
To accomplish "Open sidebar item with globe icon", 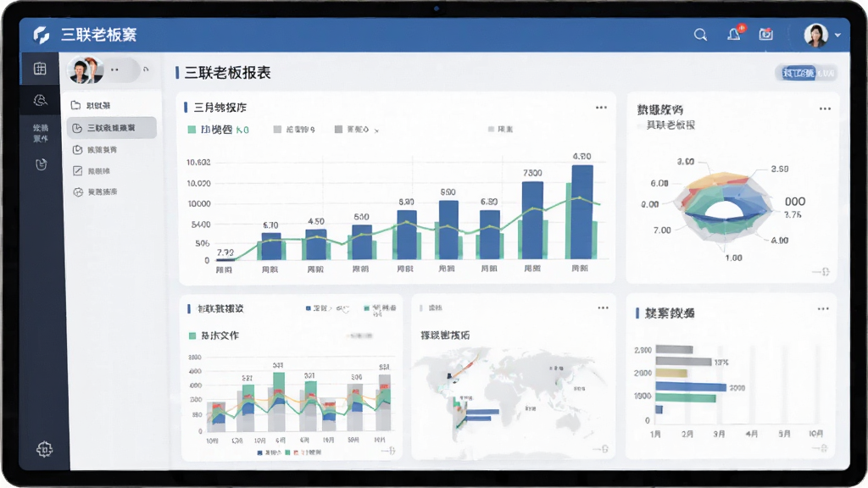I will click(95, 192).
